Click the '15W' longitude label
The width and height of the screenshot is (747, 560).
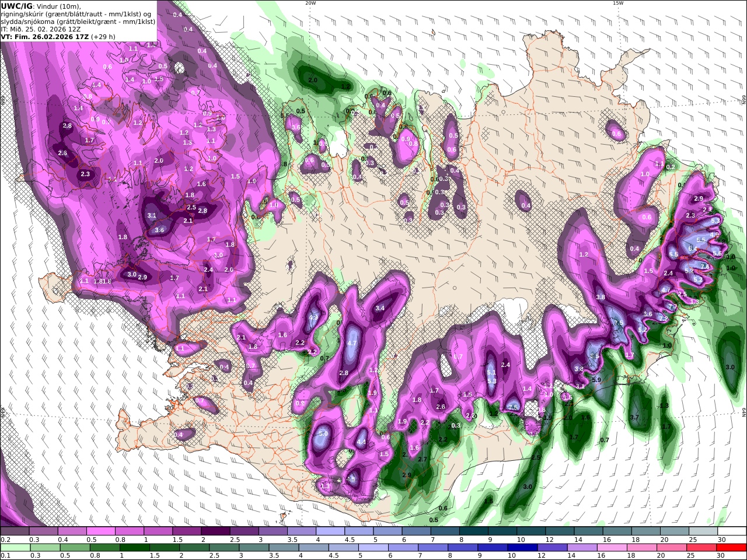618,3
